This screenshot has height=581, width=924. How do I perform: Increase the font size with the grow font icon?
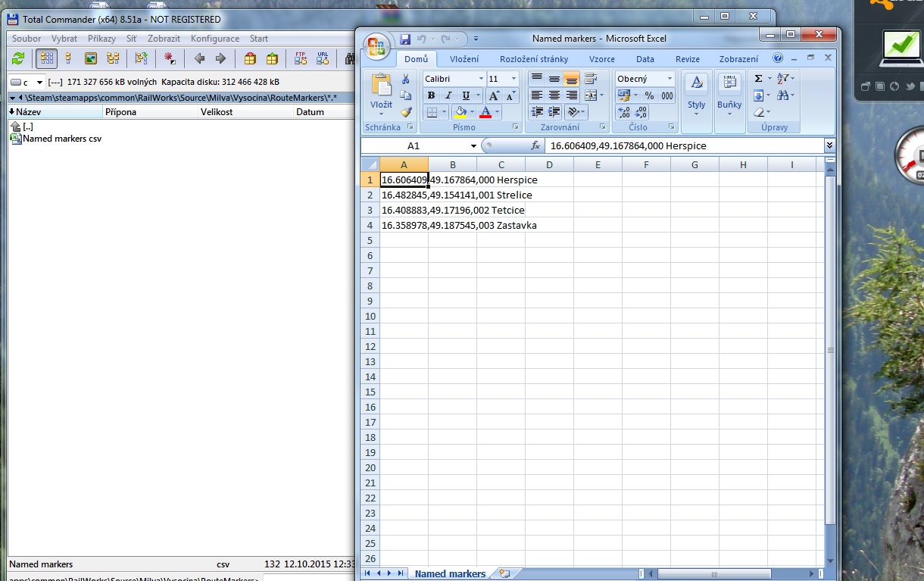(494, 95)
